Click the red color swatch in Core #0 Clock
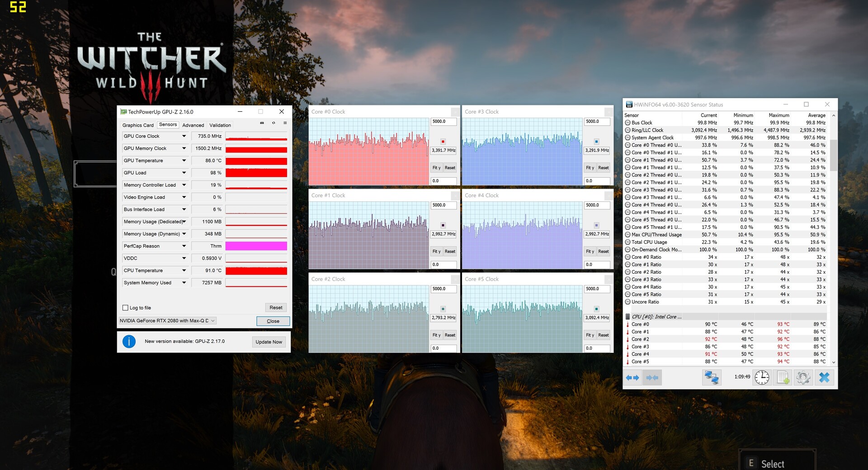The height and width of the screenshot is (470, 868). [443, 142]
